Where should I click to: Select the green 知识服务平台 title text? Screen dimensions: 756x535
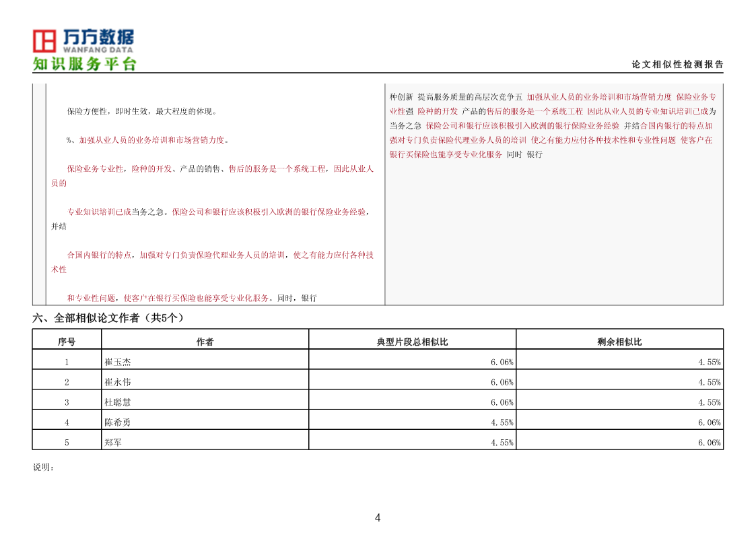(85, 64)
